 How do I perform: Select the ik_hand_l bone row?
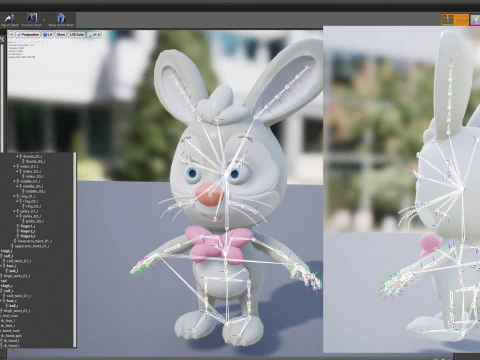(11, 341)
